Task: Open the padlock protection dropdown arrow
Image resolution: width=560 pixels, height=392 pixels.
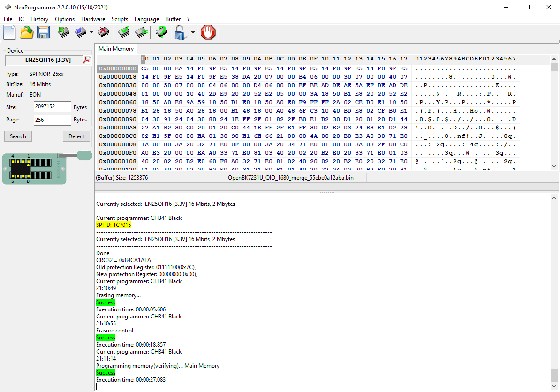Action: point(193,32)
